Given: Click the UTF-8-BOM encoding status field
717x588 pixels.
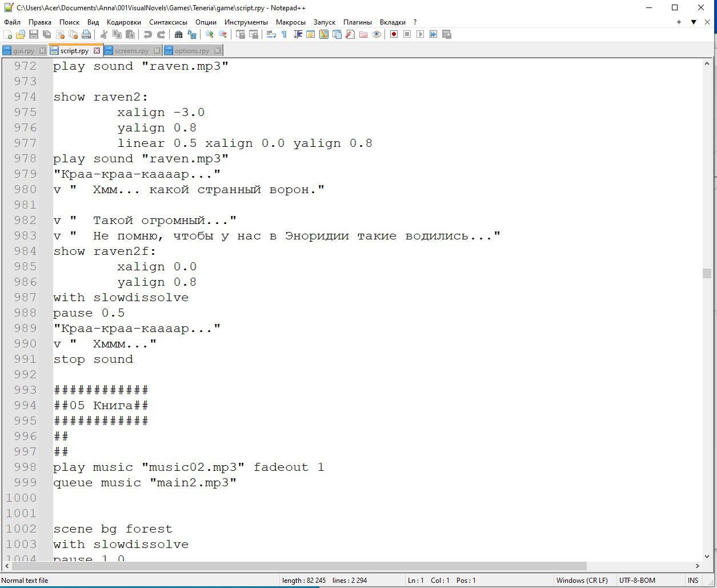Looking at the screenshot, I should [637, 580].
